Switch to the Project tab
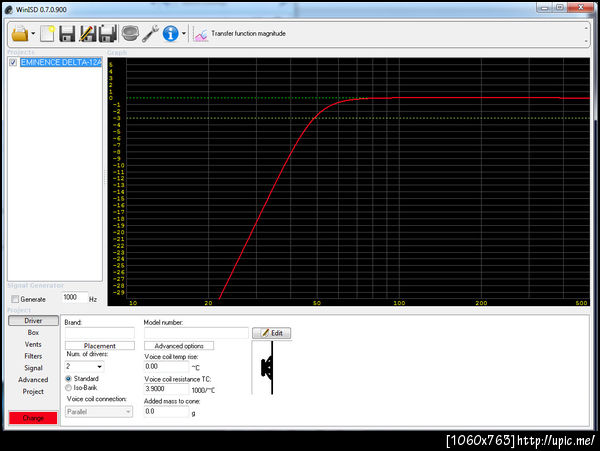 (33, 392)
